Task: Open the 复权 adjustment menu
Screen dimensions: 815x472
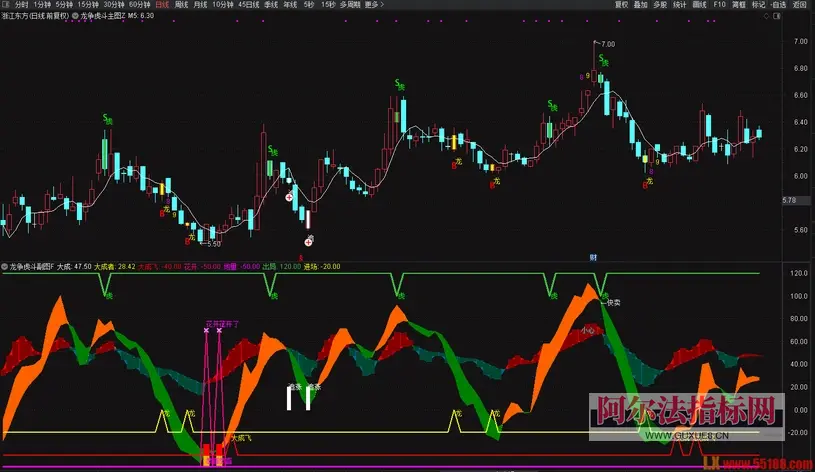Action: (x=621, y=5)
